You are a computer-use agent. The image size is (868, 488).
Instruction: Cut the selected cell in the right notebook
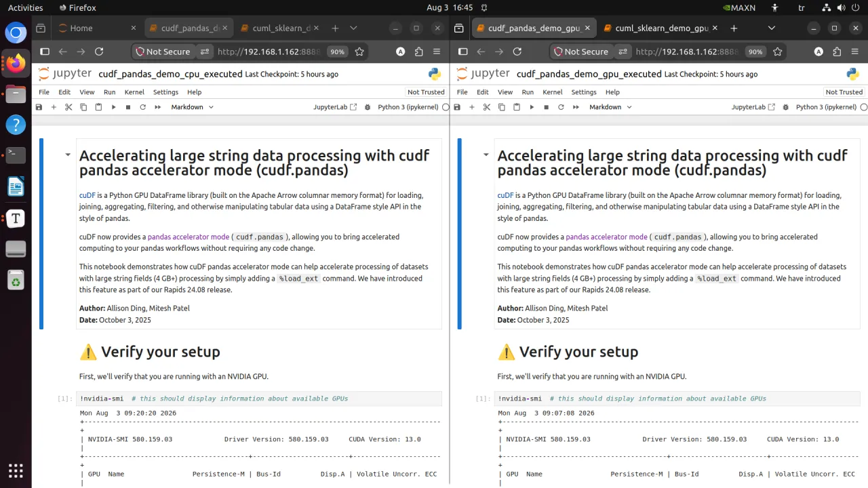pyautogui.click(x=487, y=107)
